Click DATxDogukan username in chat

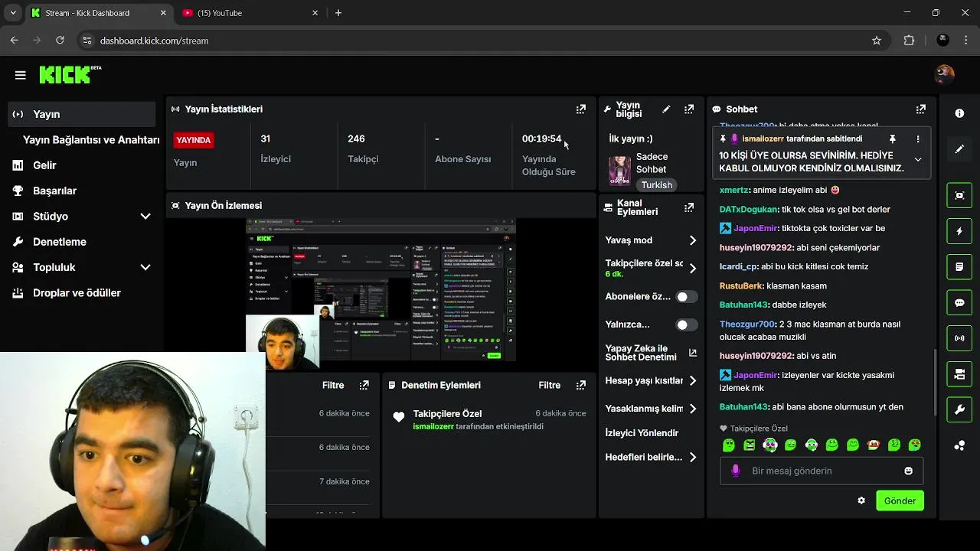tap(748, 209)
